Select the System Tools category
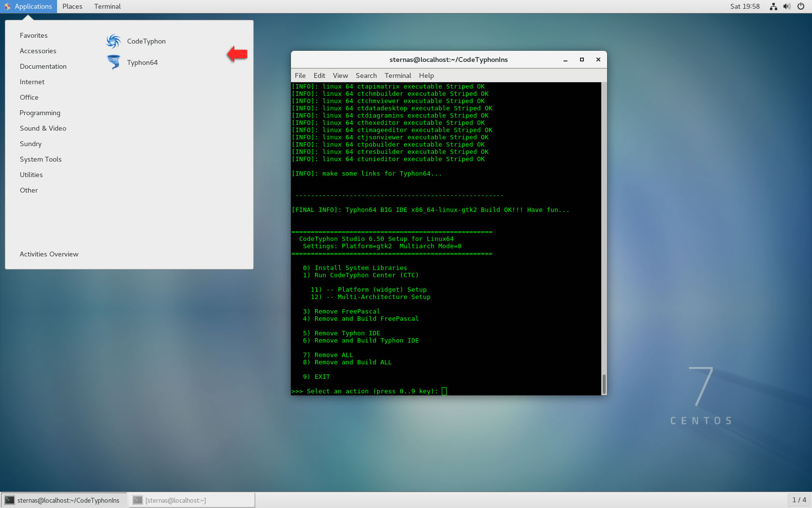Image resolution: width=812 pixels, height=508 pixels. [x=41, y=159]
